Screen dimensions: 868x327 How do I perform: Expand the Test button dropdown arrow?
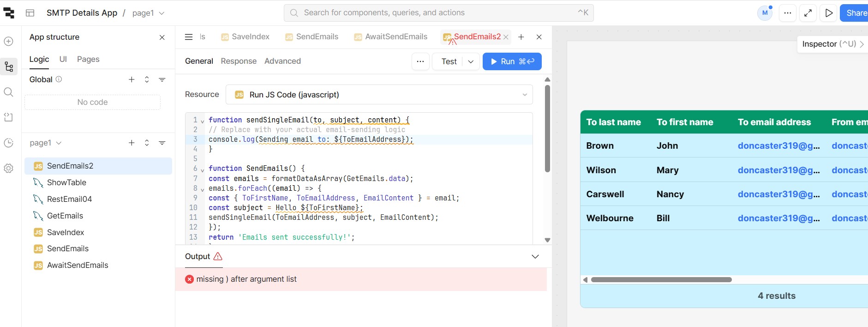coord(471,61)
